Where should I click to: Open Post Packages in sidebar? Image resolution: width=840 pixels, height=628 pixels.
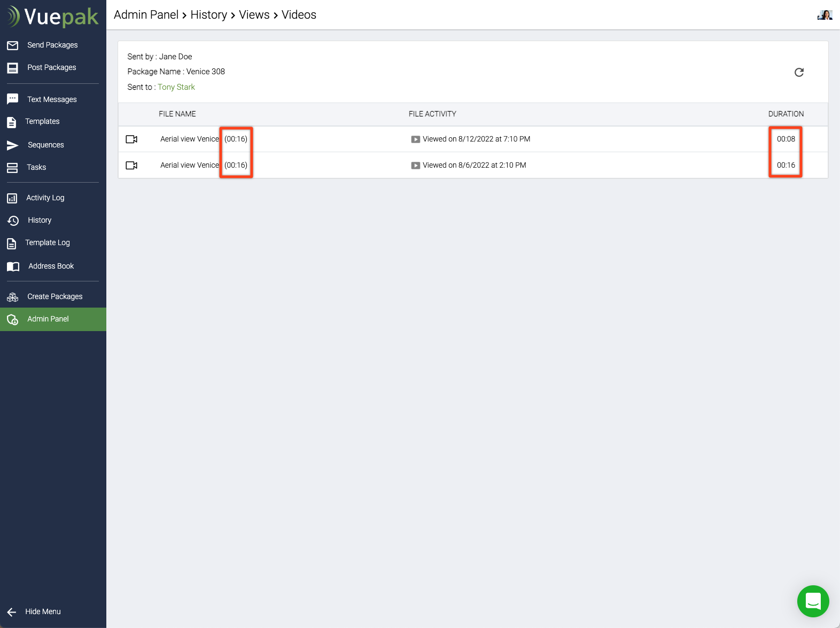tap(51, 67)
